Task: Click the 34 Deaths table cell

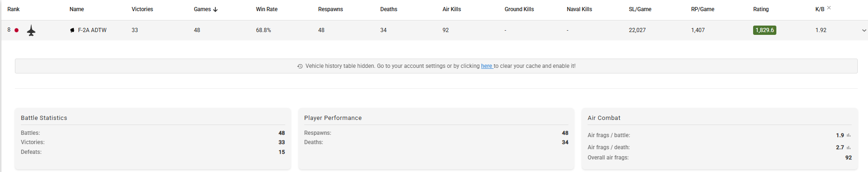Action: click(x=383, y=30)
